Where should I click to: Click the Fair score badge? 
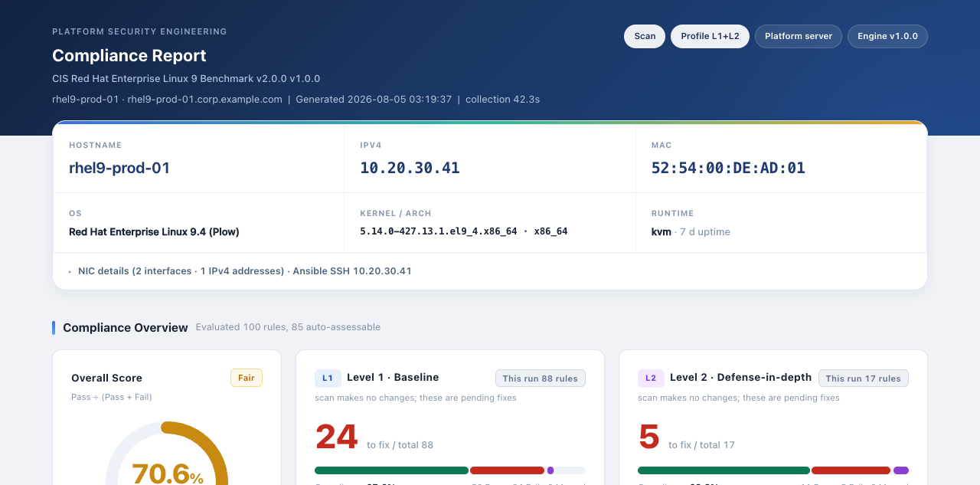[247, 378]
